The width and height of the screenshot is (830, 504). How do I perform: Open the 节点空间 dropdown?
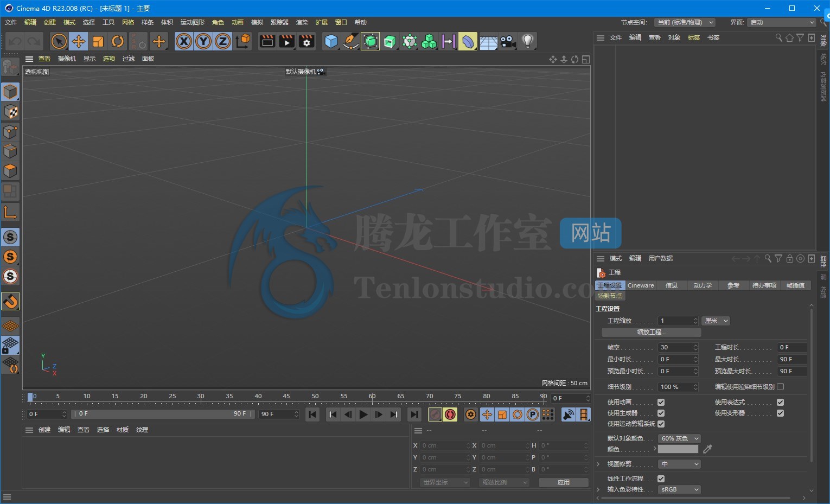click(x=685, y=22)
